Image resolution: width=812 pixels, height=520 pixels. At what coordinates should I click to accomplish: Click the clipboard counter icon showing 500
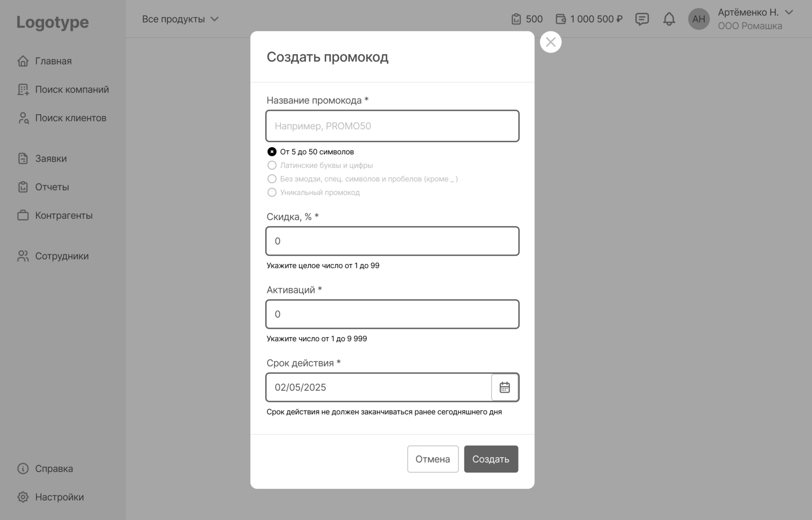[x=516, y=19]
